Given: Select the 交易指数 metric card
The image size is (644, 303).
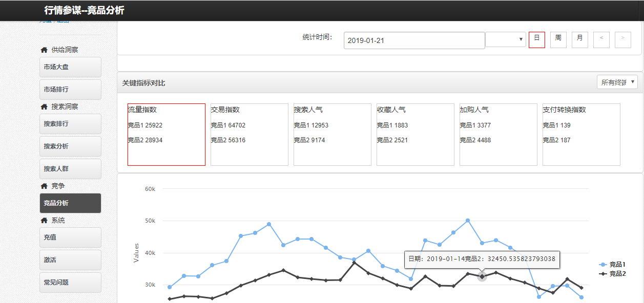Looking at the screenshot, I should click(249, 134).
